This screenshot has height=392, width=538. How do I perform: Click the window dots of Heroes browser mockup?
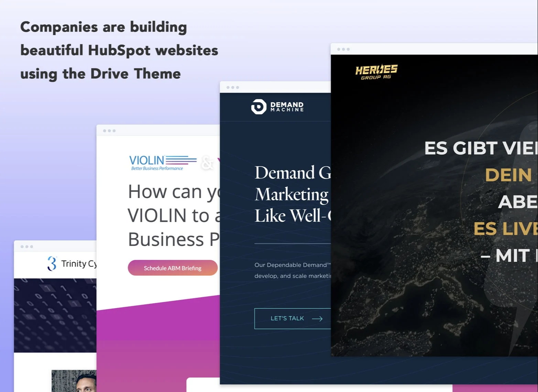tap(343, 49)
